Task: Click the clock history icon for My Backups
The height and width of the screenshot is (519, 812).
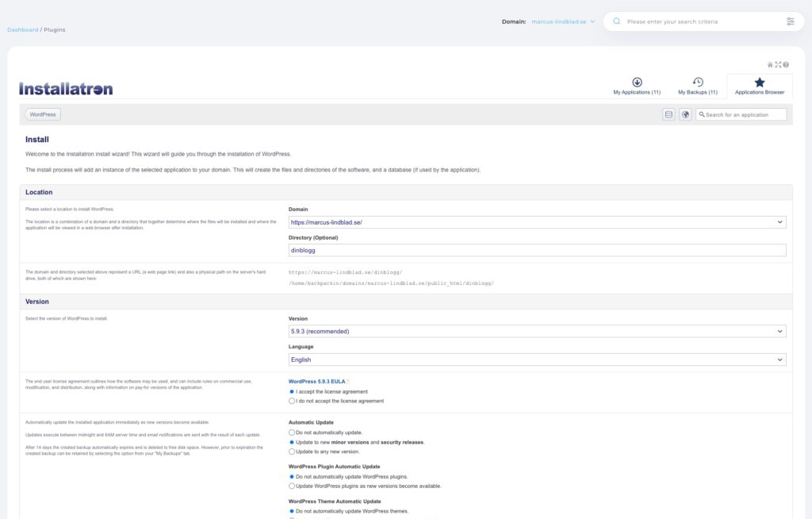Action: [x=698, y=82]
